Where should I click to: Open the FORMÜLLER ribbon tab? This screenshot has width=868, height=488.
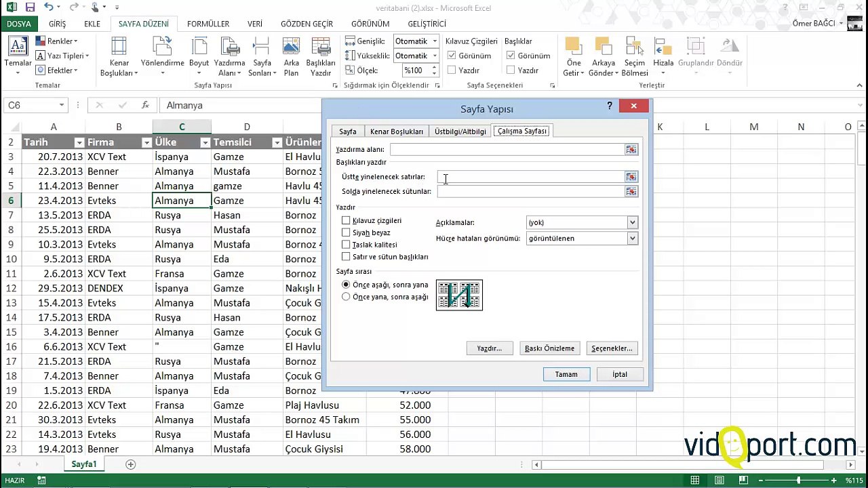coord(208,24)
